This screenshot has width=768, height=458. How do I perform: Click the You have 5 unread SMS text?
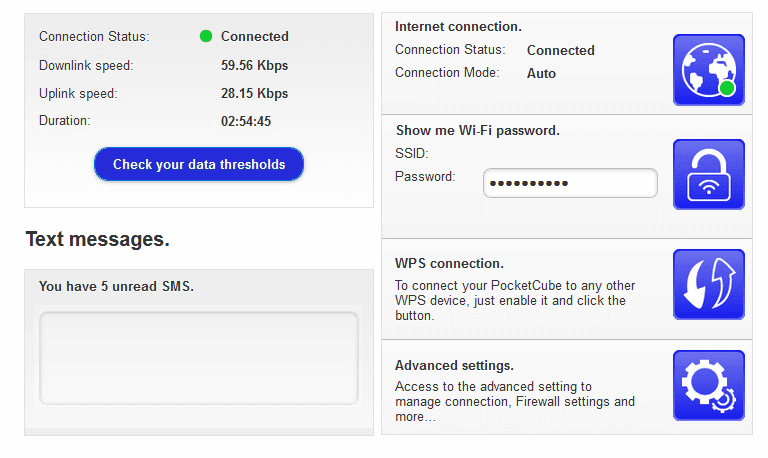point(116,286)
